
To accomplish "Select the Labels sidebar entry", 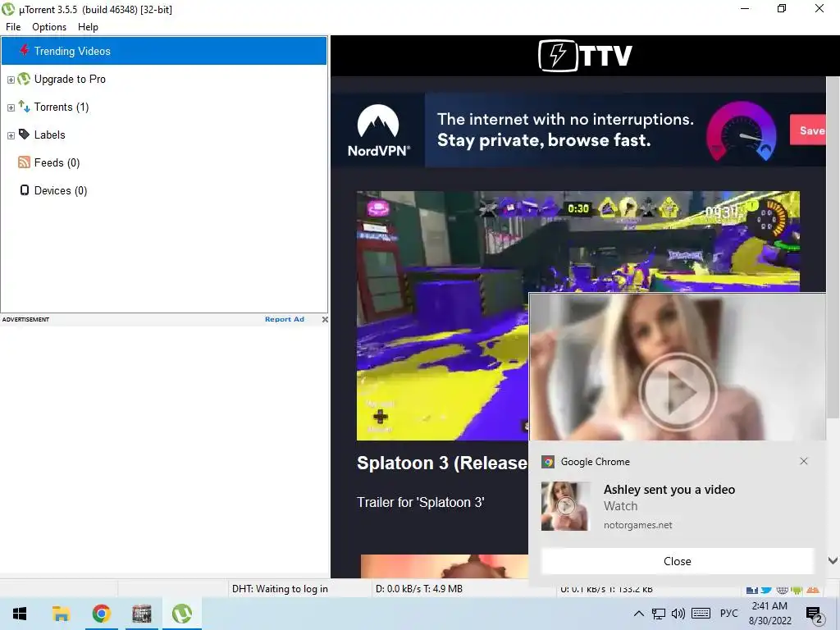I will [50, 135].
